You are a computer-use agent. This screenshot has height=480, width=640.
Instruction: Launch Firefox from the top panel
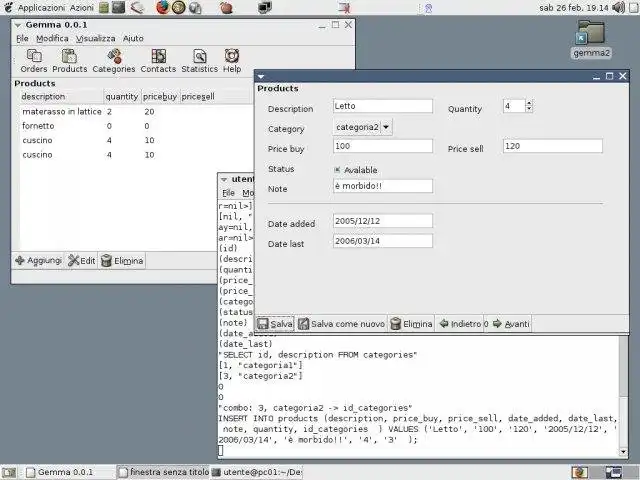coord(162,7)
